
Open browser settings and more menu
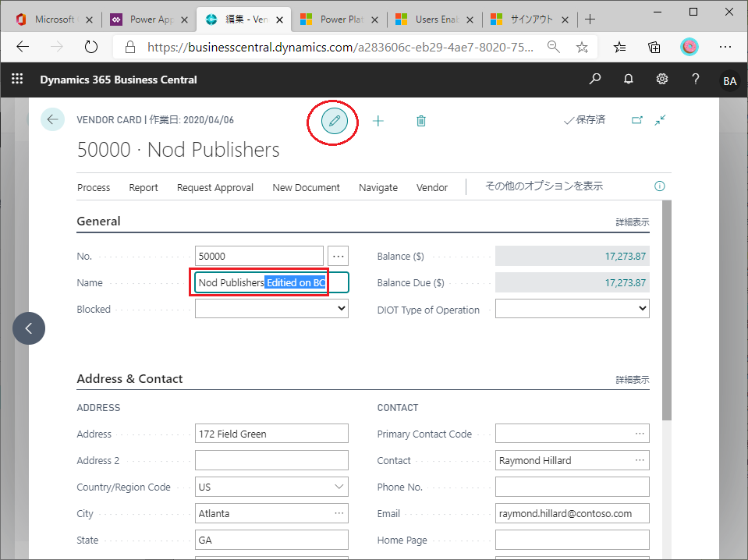click(725, 47)
